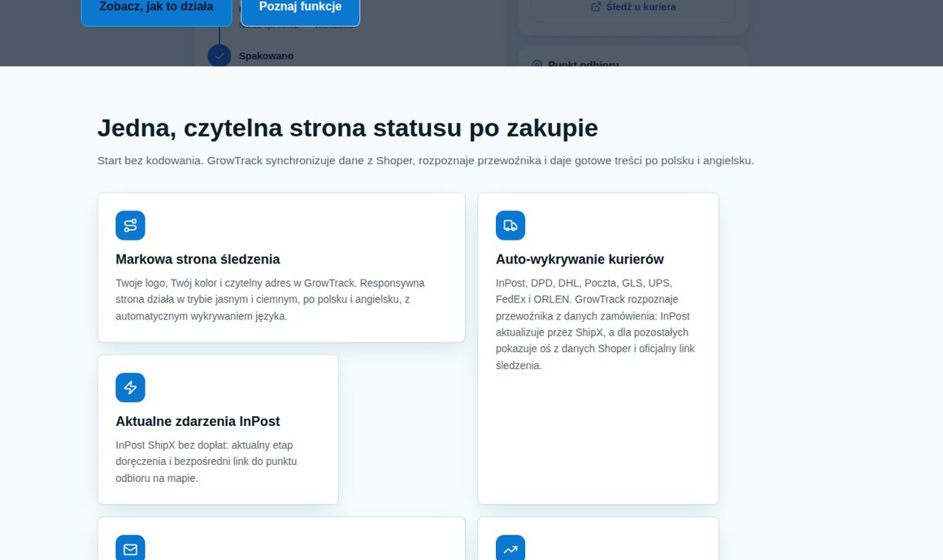
Task: Click the "Zobacz, jak to działa" button
Action: (156, 9)
